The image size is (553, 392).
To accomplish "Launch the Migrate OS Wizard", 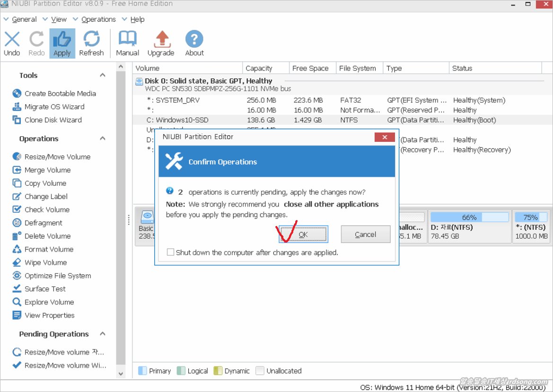I will click(54, 107).
